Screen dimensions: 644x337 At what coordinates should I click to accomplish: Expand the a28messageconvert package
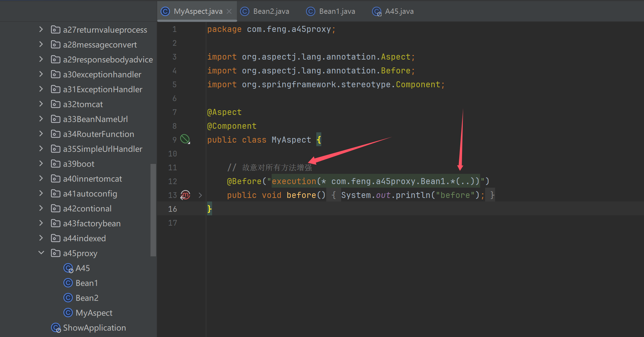coord(41,44)
